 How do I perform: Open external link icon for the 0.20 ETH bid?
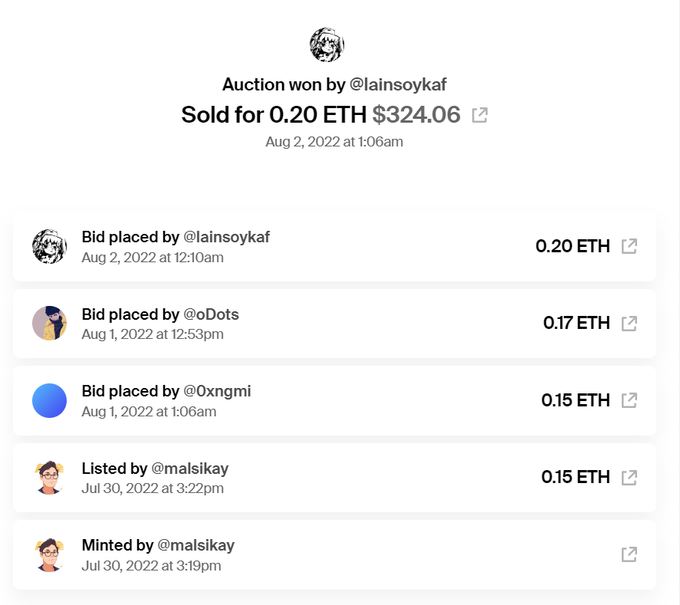tap(629, 246)
